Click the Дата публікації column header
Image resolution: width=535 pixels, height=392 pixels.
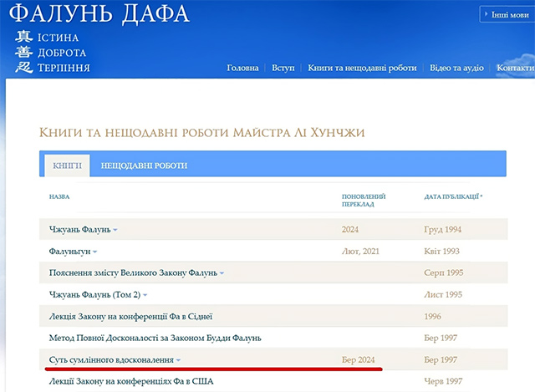tap(453, 196)
